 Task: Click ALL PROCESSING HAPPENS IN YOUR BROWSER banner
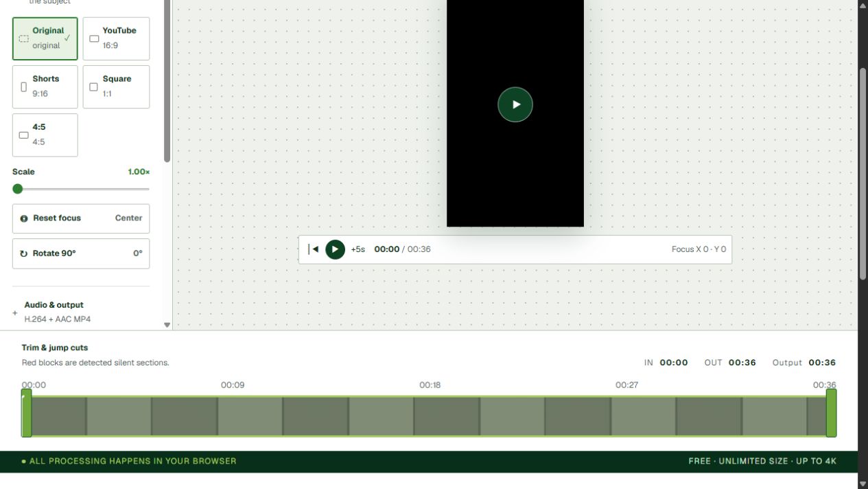pos(129,461)
